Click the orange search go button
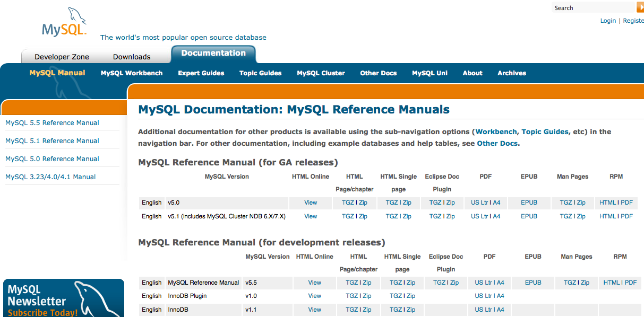 (x=640, y=7)
